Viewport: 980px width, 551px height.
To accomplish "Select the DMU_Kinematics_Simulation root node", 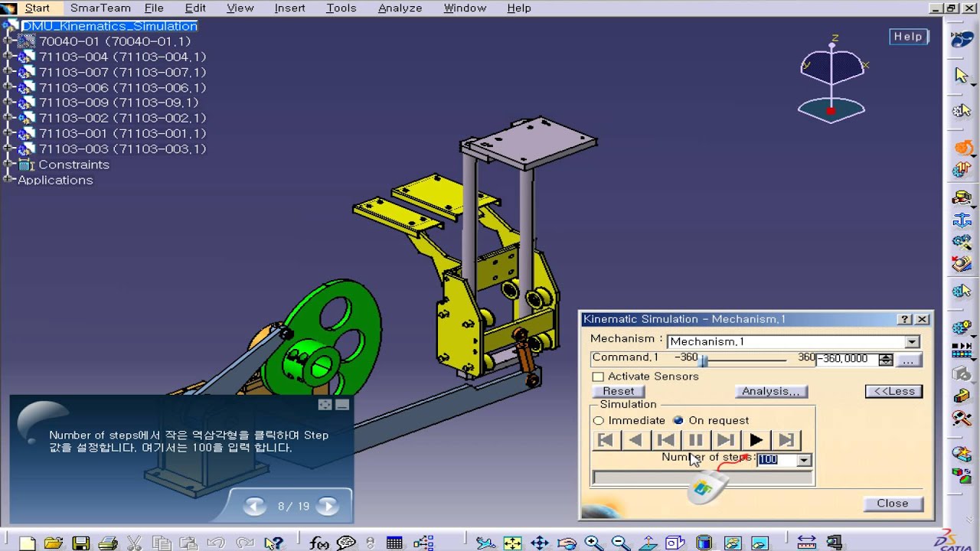I will [x=109, y=26].
